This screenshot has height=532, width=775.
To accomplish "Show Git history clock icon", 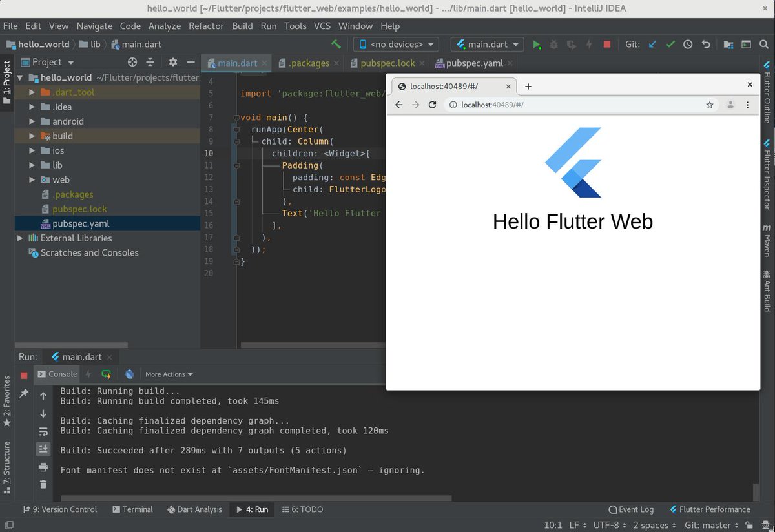I will coord(688,45).
